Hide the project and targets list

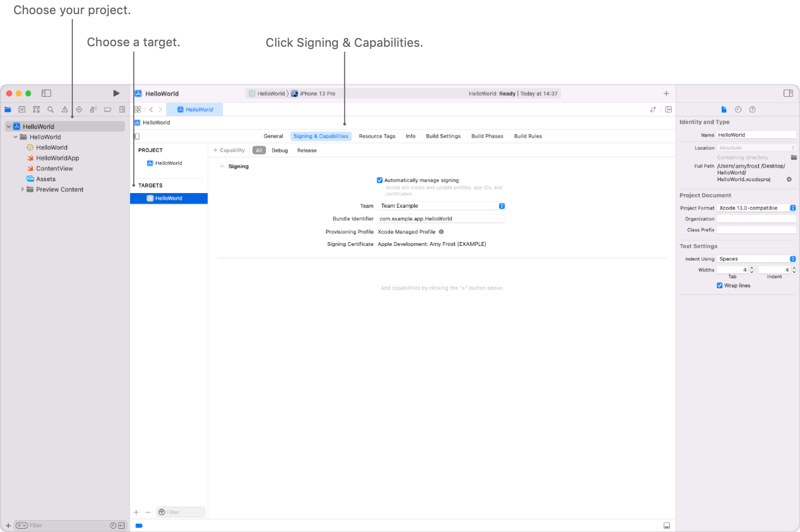[x=137, y=136]
